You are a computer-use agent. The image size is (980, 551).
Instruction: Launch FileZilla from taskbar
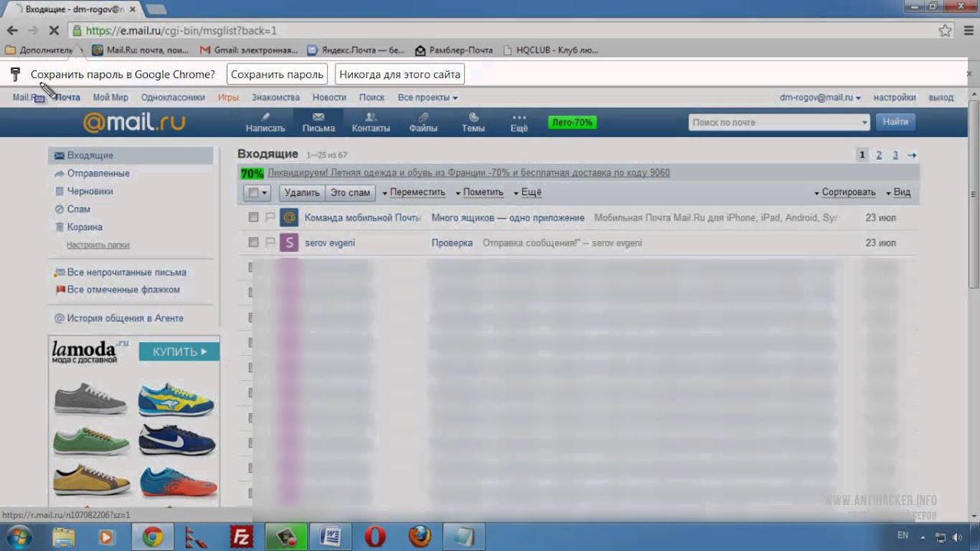pos(242,537)
